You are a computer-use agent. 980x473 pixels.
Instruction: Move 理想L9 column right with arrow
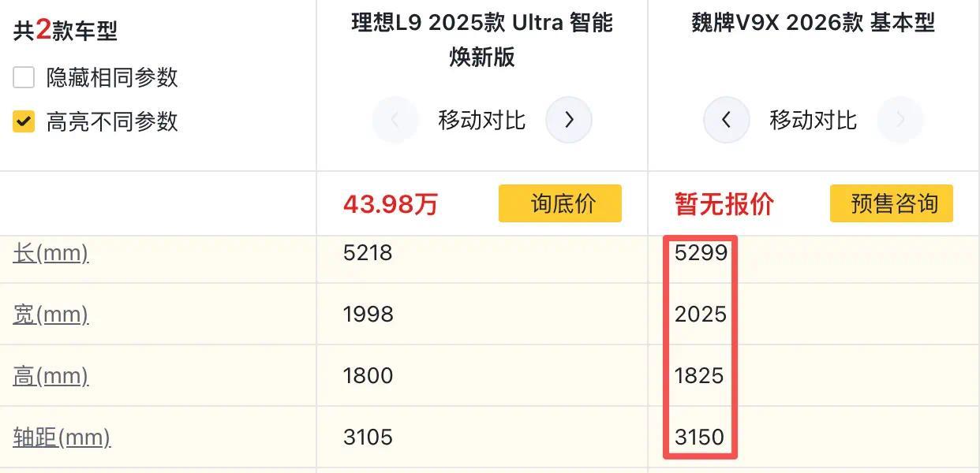[569, 120]
